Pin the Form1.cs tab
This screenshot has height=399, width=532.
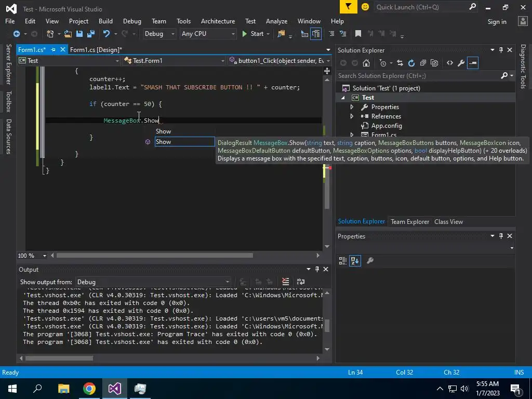(x=53, y=49)
